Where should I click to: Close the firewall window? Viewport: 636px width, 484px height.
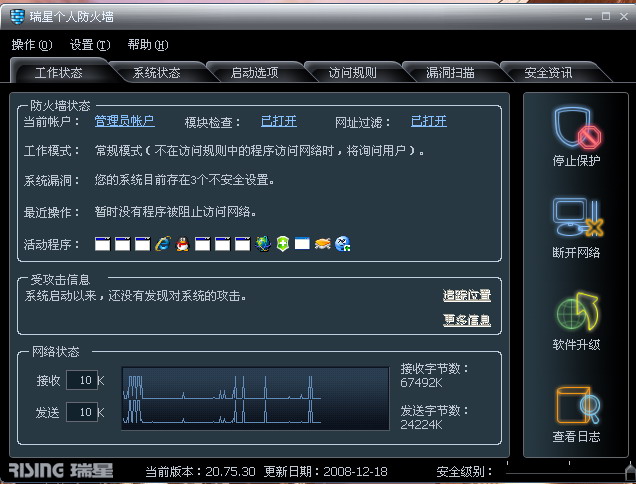(x=624, y=16)
